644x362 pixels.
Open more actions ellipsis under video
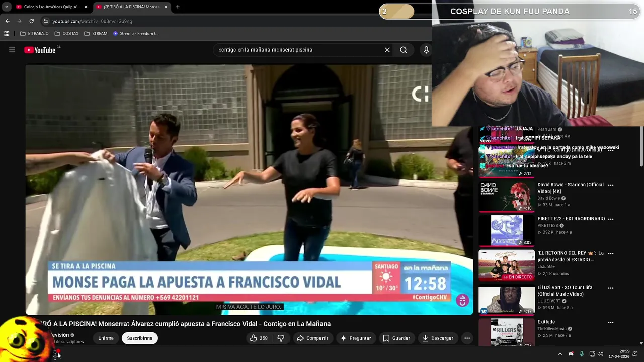point(467,338)
